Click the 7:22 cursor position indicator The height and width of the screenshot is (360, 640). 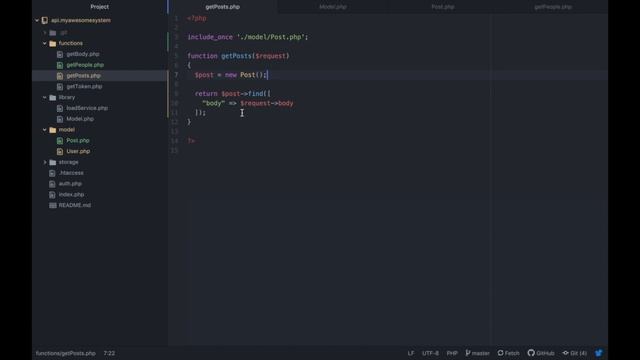pyautogui.click(x=109, y=353)
